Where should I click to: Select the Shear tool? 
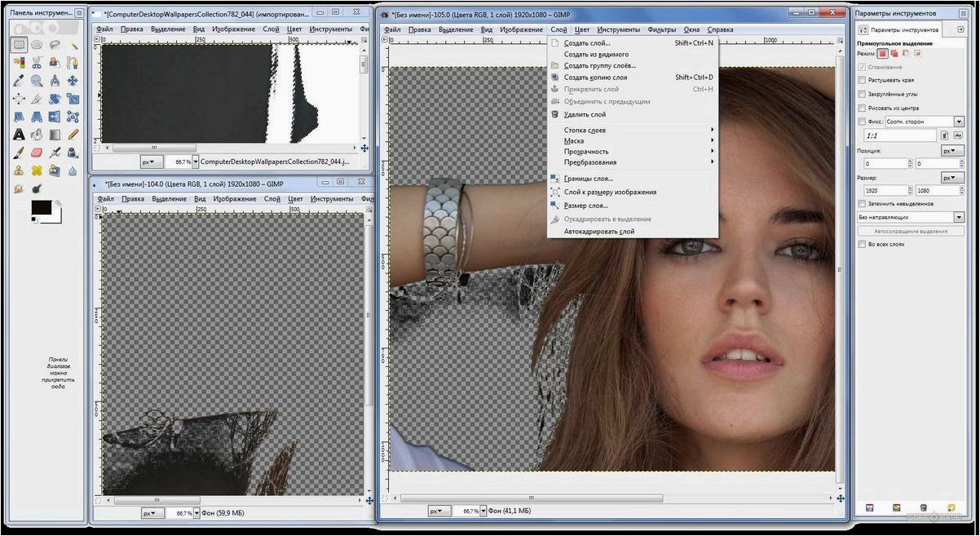coord(19,117)
